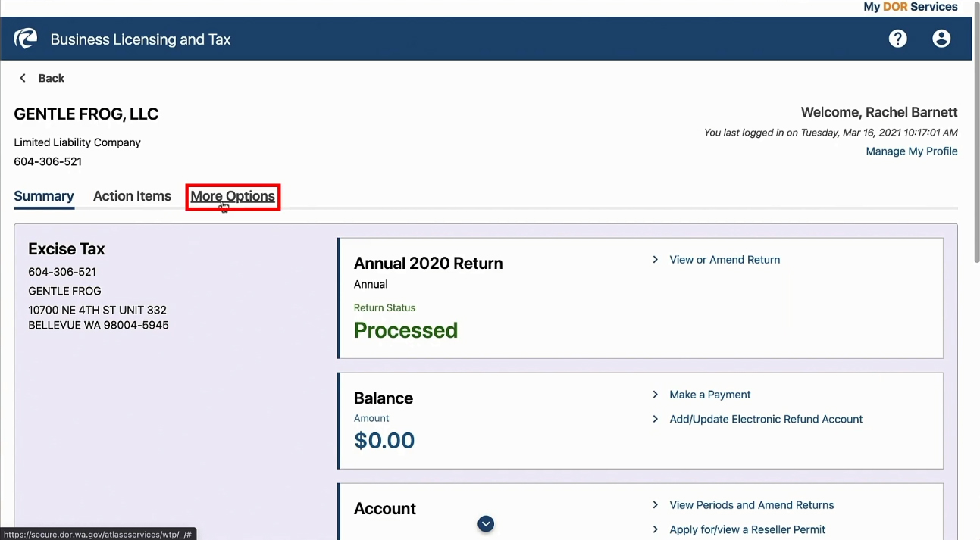
Task: Open Add/Update Electronic Refund Account link
Action: [766, 419]
